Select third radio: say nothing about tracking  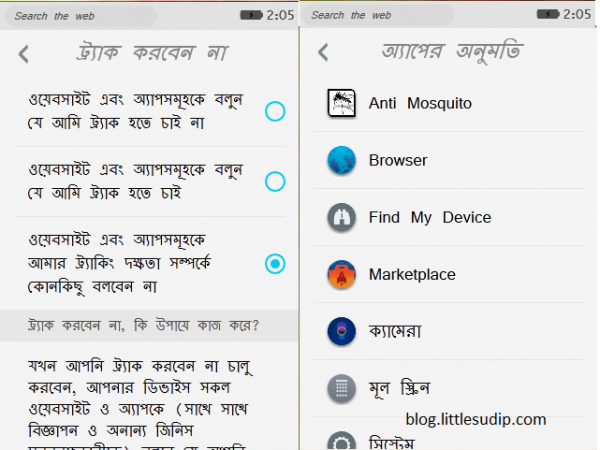coord(275,264)
